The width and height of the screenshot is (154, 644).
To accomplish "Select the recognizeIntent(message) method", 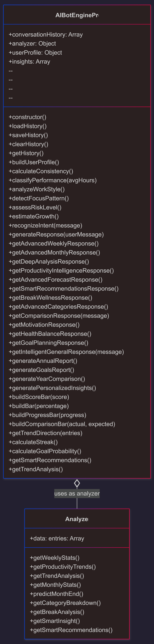I will coord(45,225).
